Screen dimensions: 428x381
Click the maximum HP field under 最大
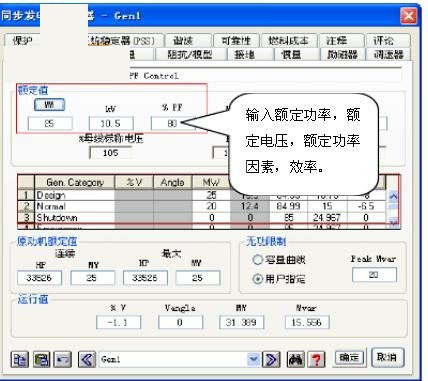pyautogui.click(x=145, y=278)
